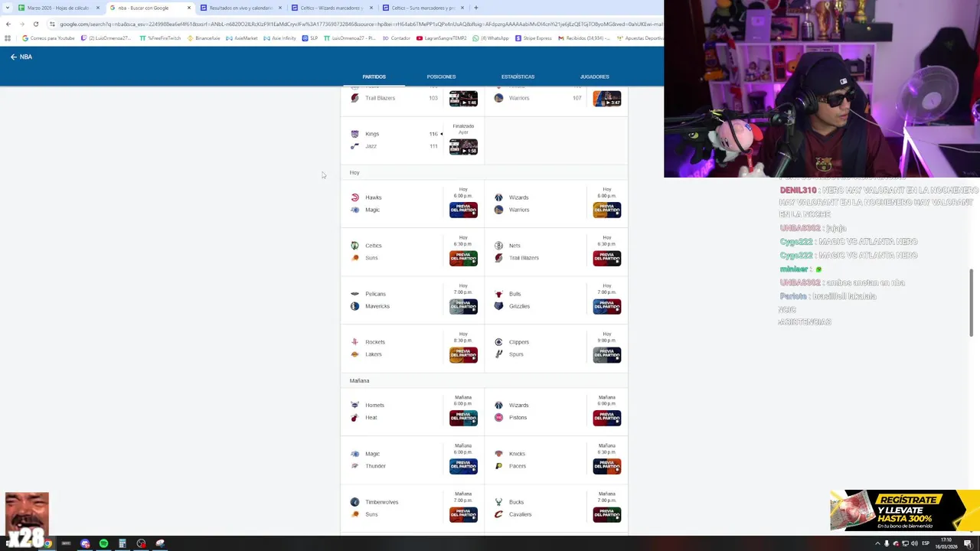This screenshot has height=551, width=980.
Task: Reload the current page
Action: pos(35,24)
